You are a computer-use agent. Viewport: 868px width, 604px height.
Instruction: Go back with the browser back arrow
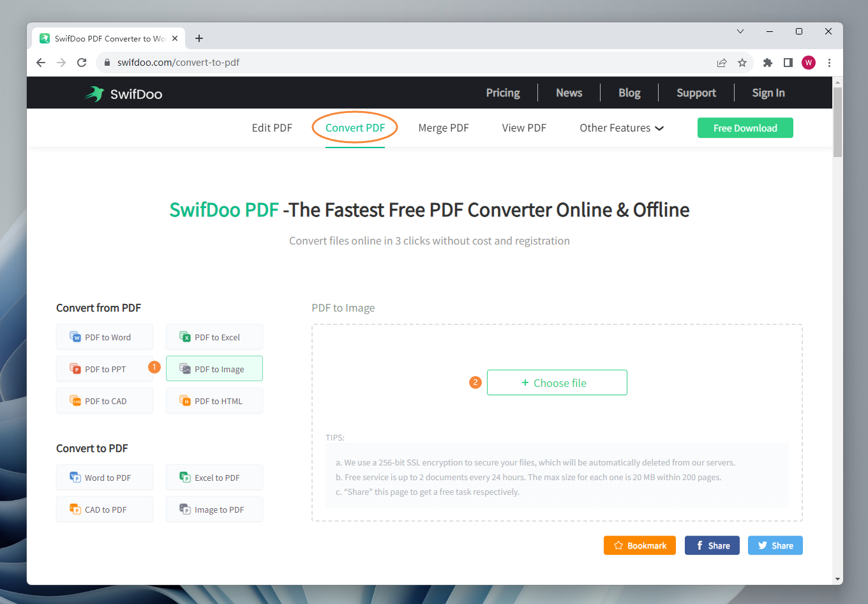point(41,63)
